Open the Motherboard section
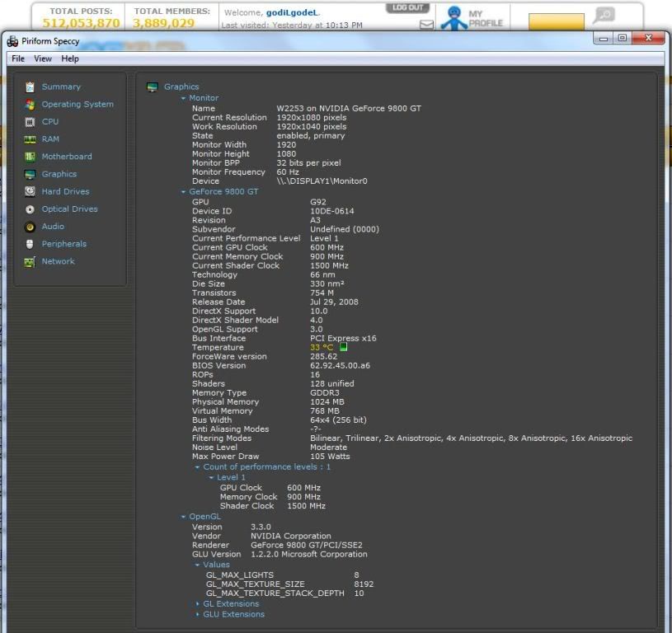Viewport: 672px width, 633px height. coord(67,157)
